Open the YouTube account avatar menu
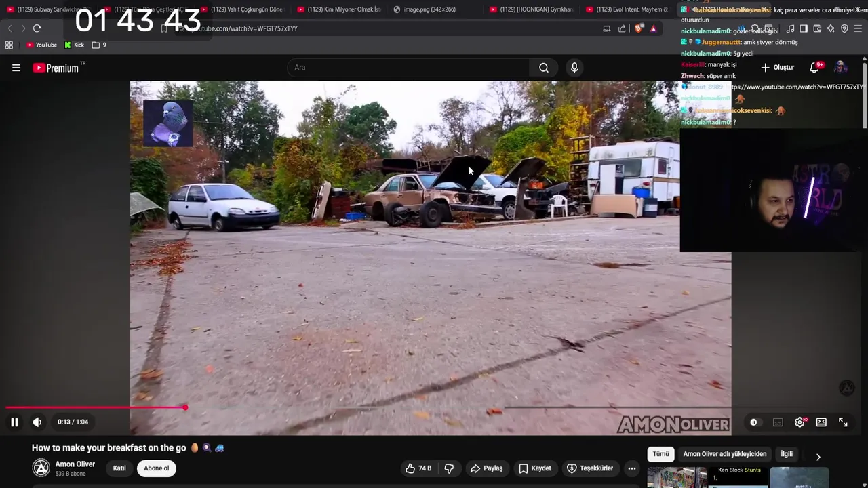 point(840,68)
